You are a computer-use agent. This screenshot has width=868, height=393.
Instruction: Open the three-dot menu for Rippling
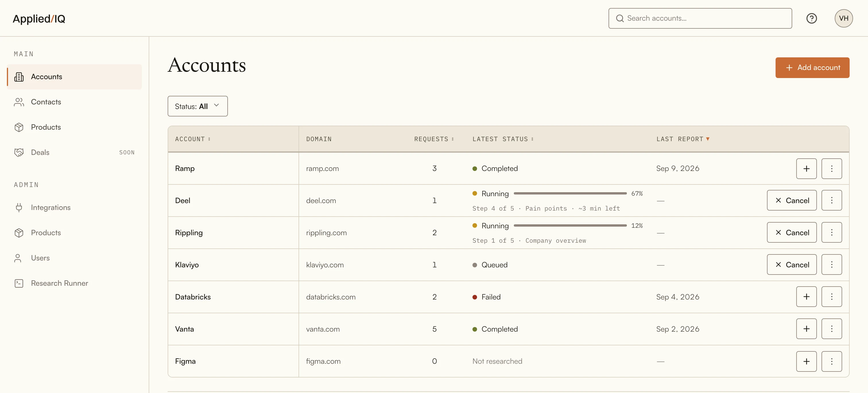coord(832,232)
